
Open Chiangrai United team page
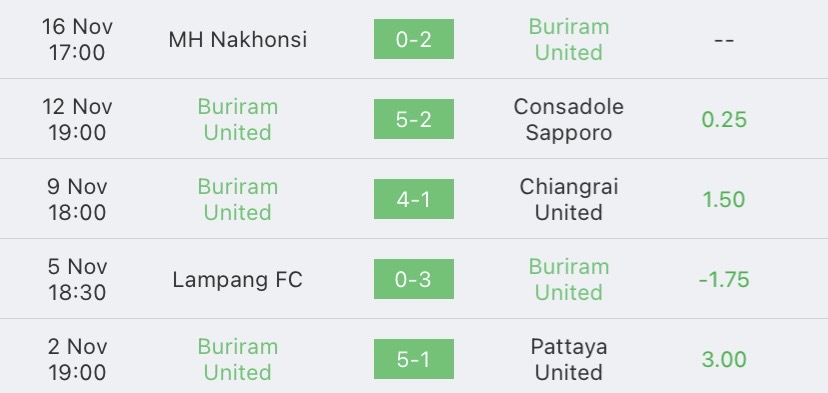click(569, 199)
